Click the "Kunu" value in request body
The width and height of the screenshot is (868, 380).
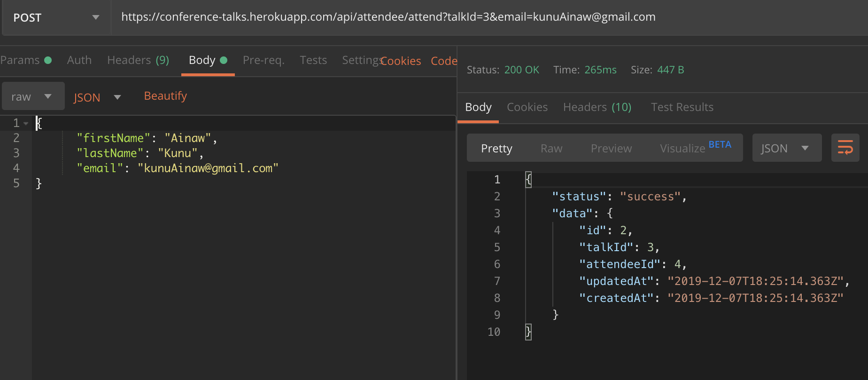[x=178, y=153]
